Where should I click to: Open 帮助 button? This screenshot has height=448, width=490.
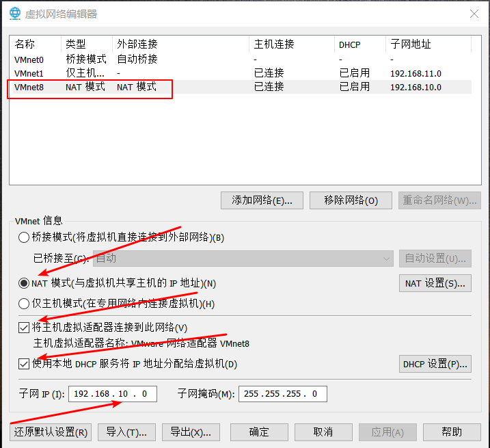pyautogui.click(x=452, y=432)
